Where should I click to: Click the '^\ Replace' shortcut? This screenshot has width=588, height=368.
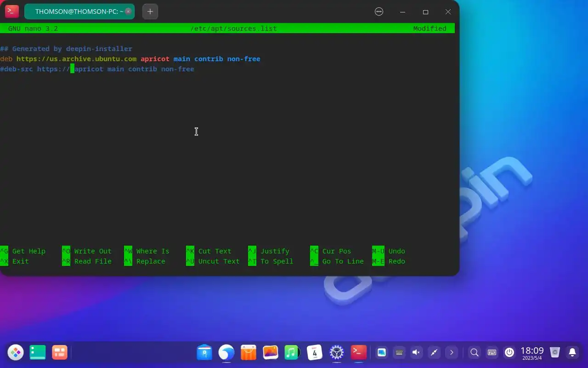145,261
